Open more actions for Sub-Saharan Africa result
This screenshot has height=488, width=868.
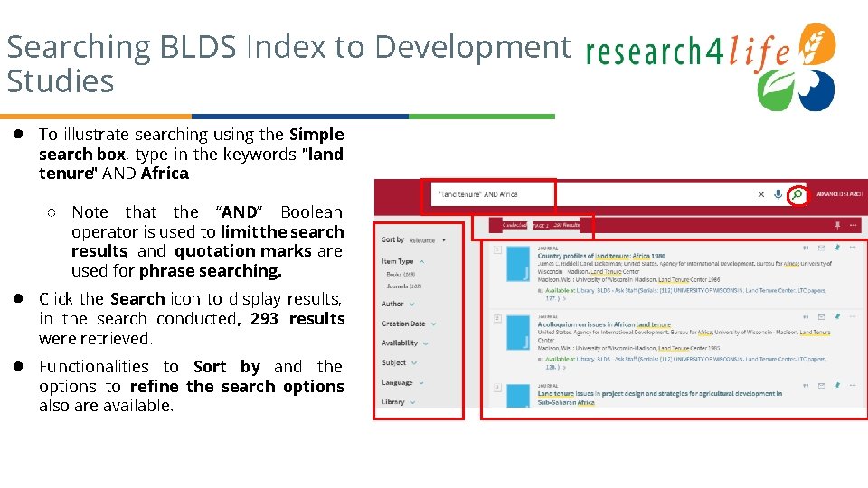853,385
